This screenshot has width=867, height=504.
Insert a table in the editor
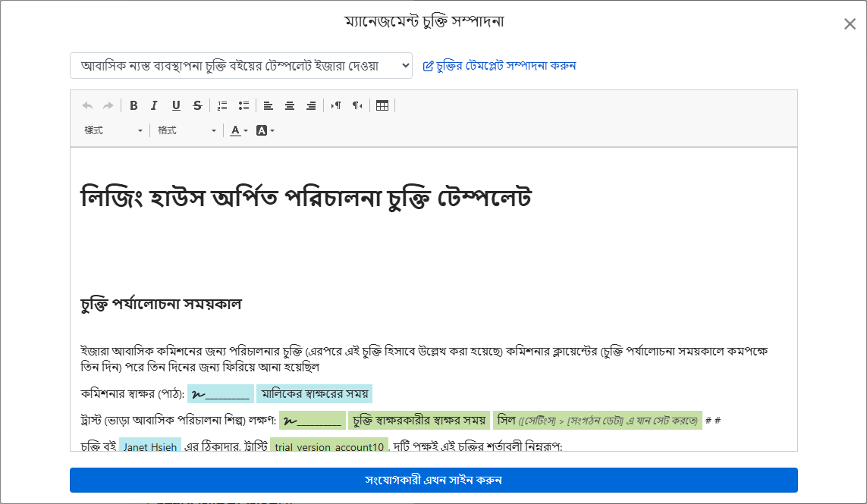382,105
